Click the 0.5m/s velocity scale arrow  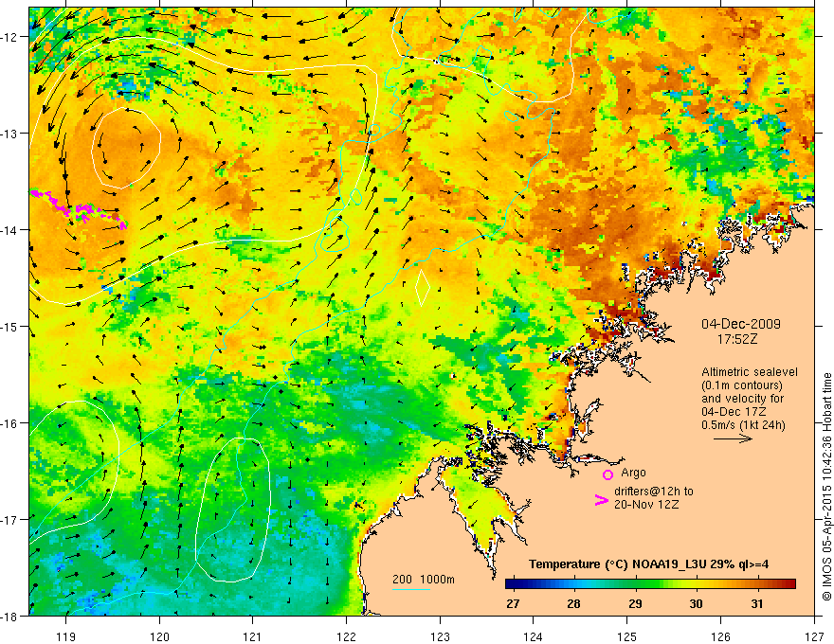(x=733, y=438)
